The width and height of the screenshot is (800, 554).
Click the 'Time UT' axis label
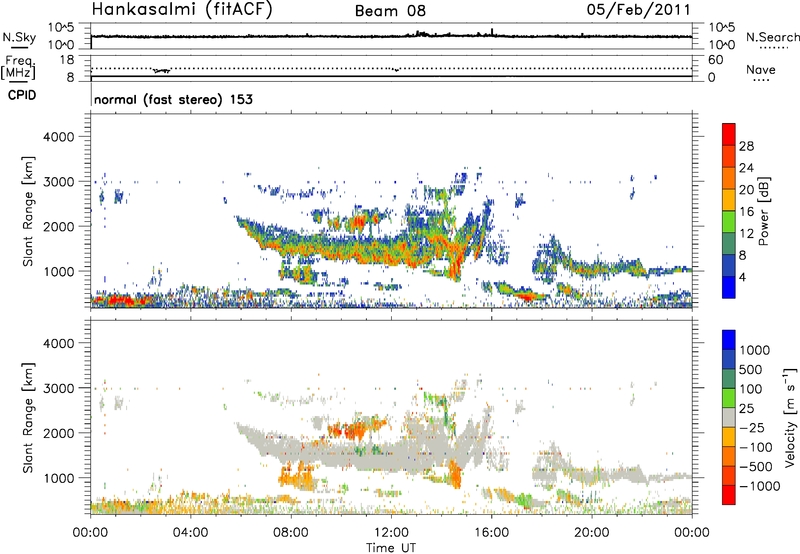[x=391, y=548]
